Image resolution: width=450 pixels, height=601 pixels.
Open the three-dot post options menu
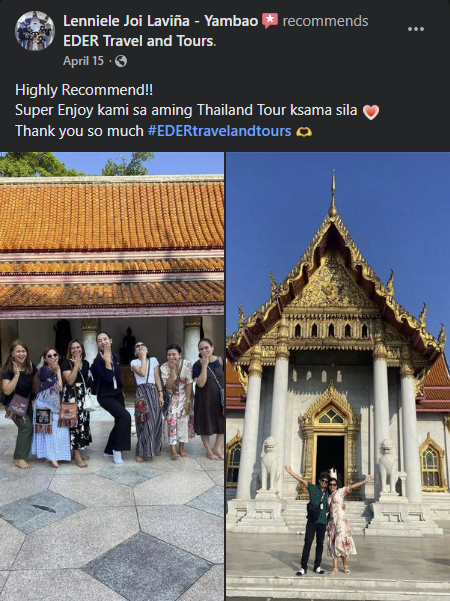tap(416, 29)
